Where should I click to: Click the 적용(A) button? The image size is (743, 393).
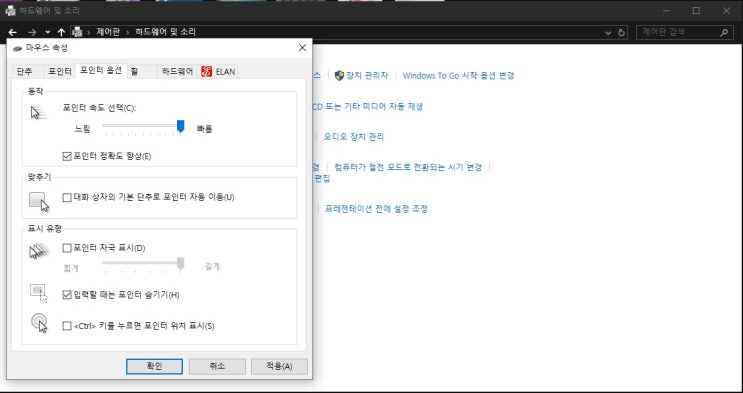coord(279,366)
